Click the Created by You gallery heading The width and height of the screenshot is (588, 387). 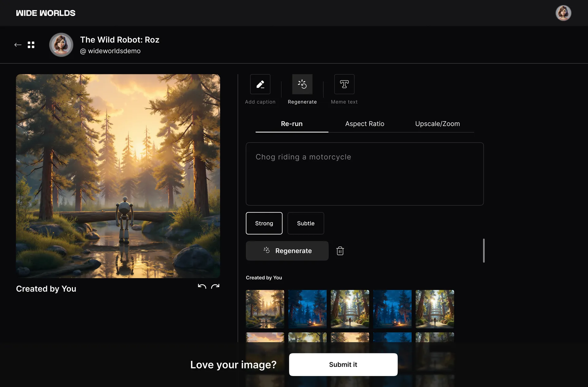pyautogui.click(x=264, y=278)
